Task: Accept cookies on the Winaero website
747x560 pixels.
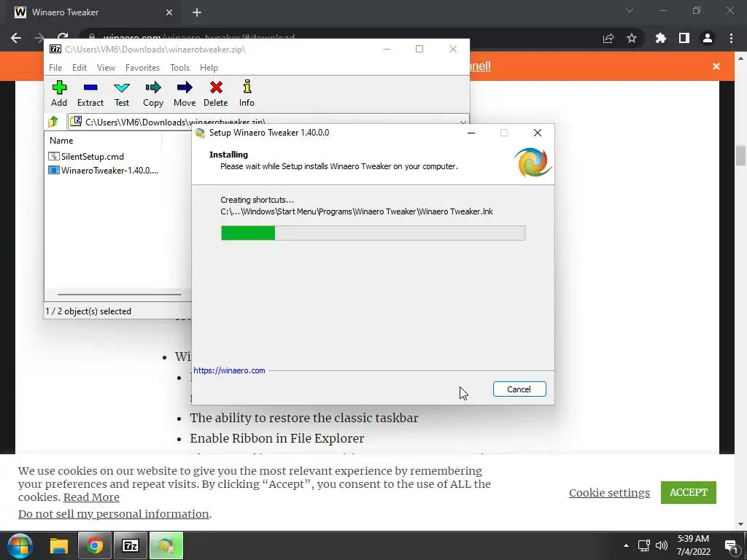Action: click(689, 492)
